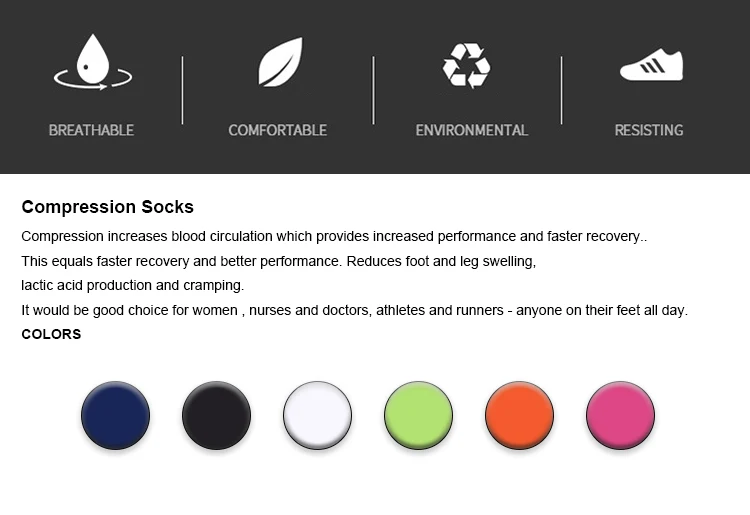Viewport: 750px width, 515px height.
Task: Click the COMFORTABLE label
Action: 277,130
